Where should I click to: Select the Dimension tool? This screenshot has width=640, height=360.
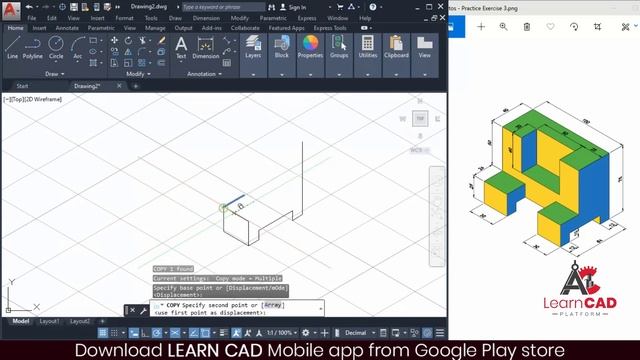pyautogui.click(x=205, y=47)
